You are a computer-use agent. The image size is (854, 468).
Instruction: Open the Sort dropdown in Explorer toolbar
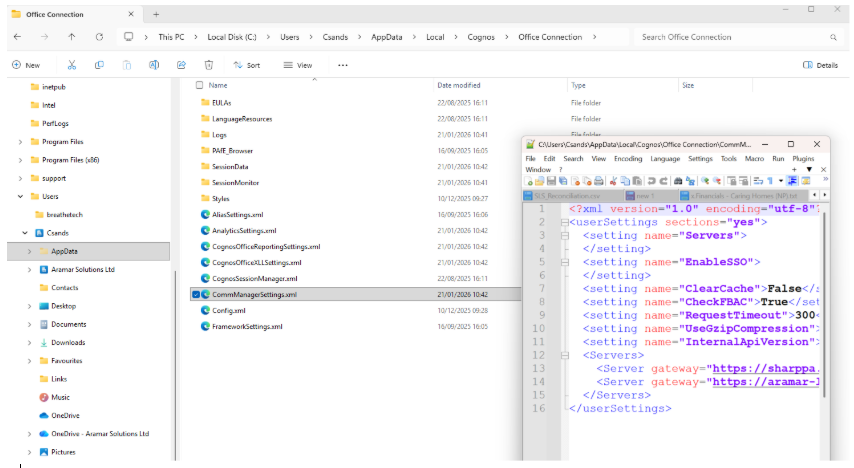coord(247,65)
